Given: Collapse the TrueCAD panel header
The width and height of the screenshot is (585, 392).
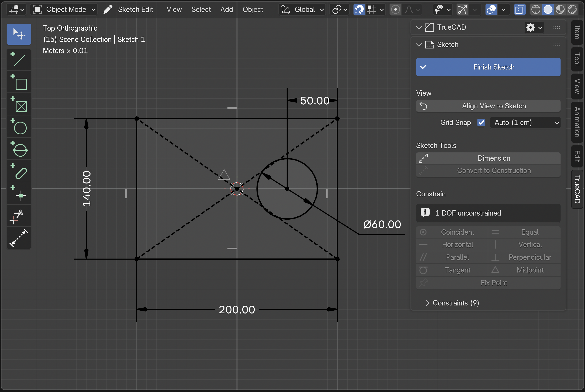Looking at the screenshot, I should point(419,27).
